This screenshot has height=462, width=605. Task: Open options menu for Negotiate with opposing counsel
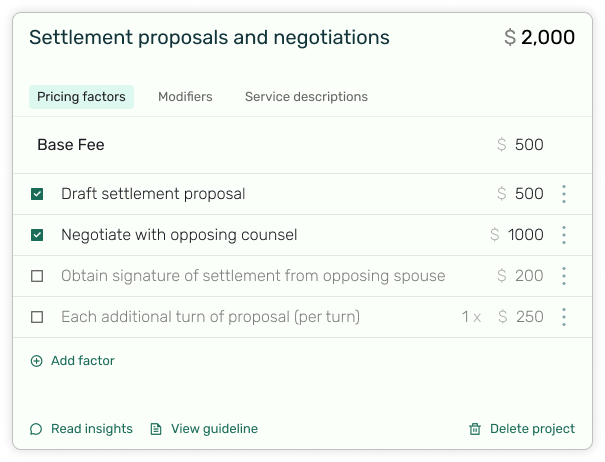(564, 235)
